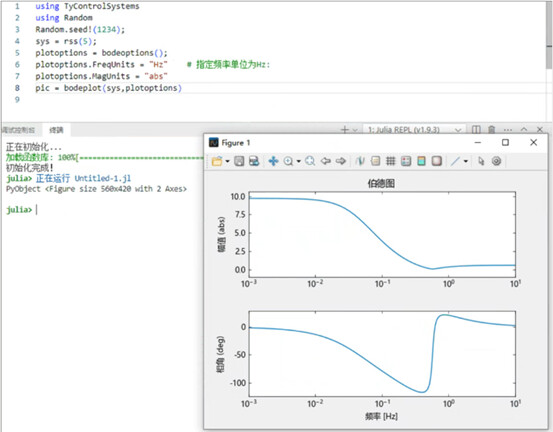Click the 频率 [Hz] x-axis label

pyautogui.click(x=381, y=416)
